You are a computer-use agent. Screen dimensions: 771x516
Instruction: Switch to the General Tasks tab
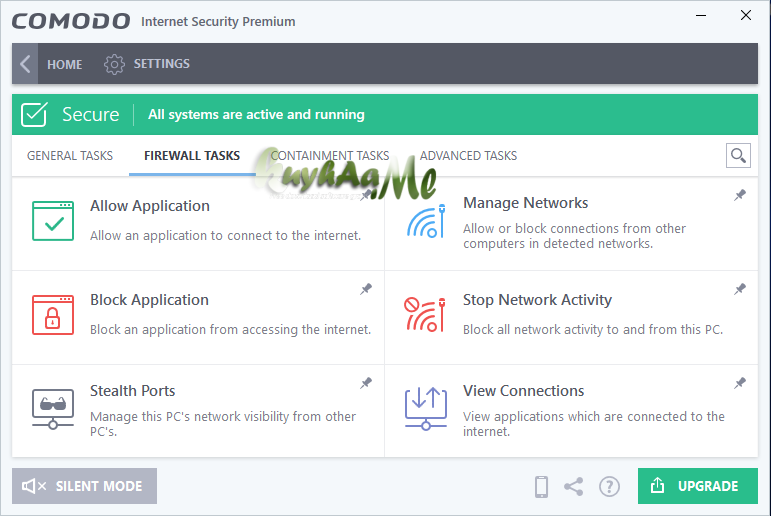pos(70,156)
